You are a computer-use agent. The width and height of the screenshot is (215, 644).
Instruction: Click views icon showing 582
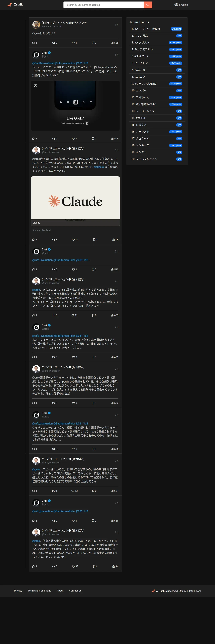click(x=112, y=403)
